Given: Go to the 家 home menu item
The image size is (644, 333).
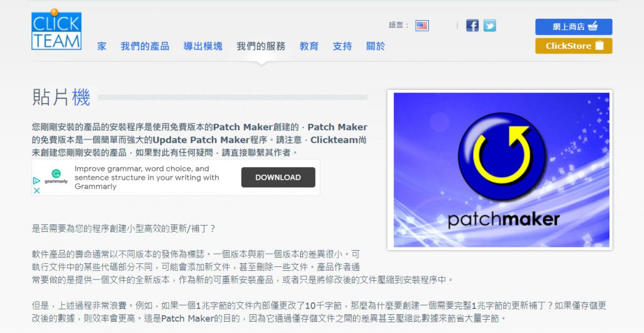Looking at the screenshot, I should (102, 46).
